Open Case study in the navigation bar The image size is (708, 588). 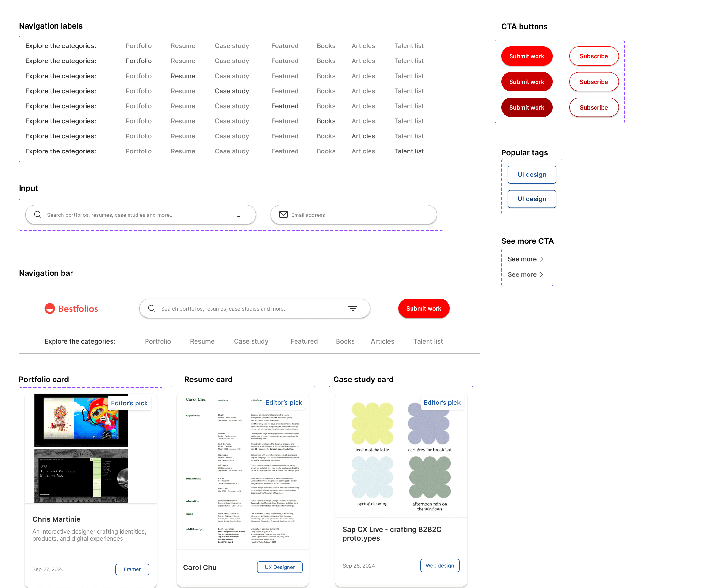[251, 341]
